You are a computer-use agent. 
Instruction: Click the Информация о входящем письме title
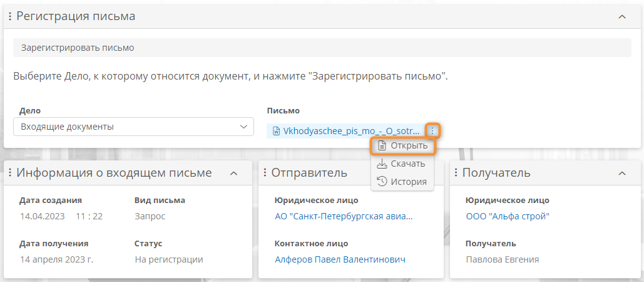(x=114, y=173)
